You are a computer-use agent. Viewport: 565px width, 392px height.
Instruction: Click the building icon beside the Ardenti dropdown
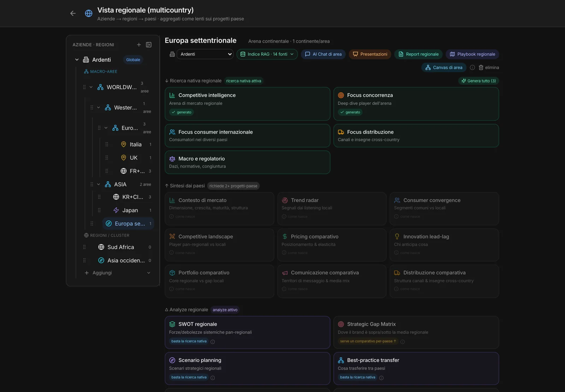pyautogui.click(x=172, y=54)
